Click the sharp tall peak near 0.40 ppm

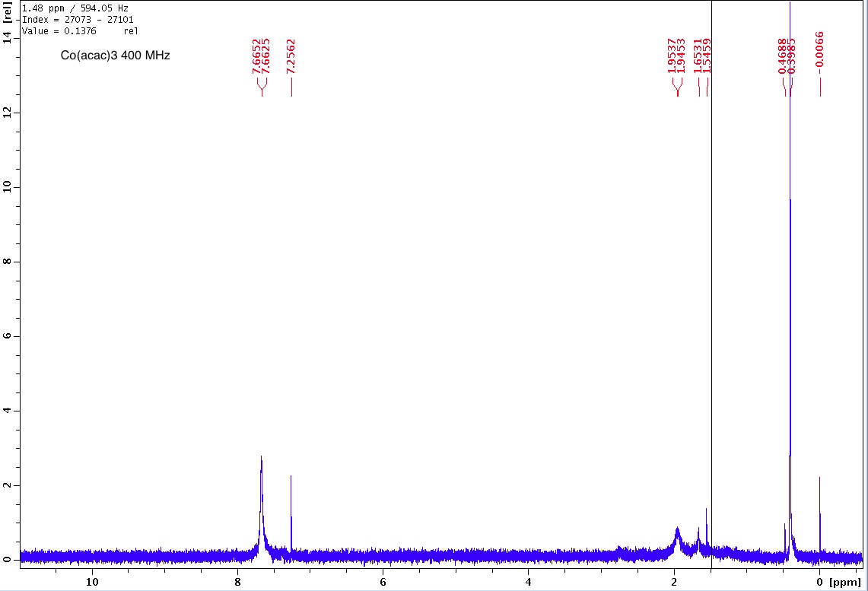coord(790,228)
